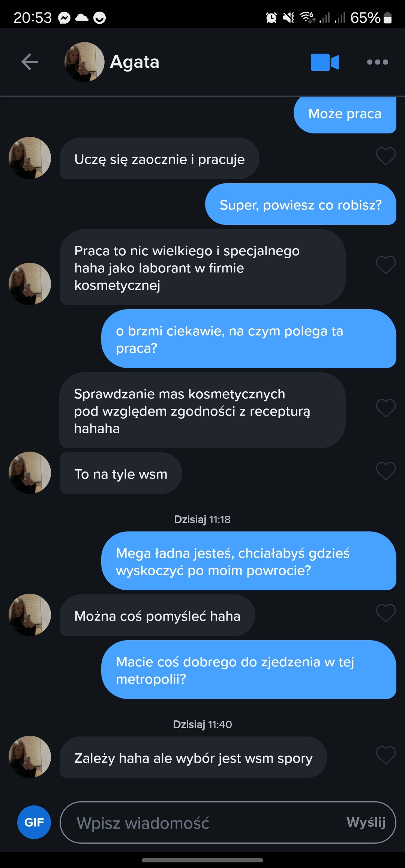
Task: Like the 'Można coś pomyśleć haha' message
Action: [385, 613]
